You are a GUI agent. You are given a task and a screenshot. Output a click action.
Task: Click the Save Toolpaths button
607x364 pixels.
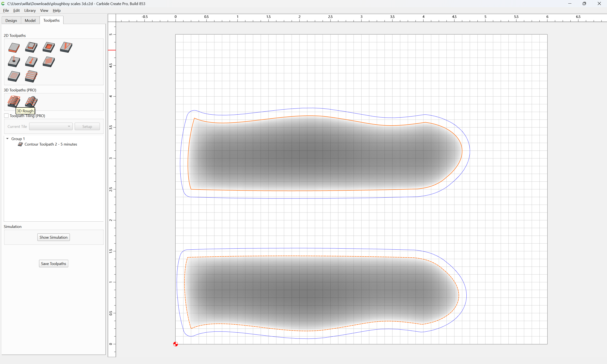54,264
